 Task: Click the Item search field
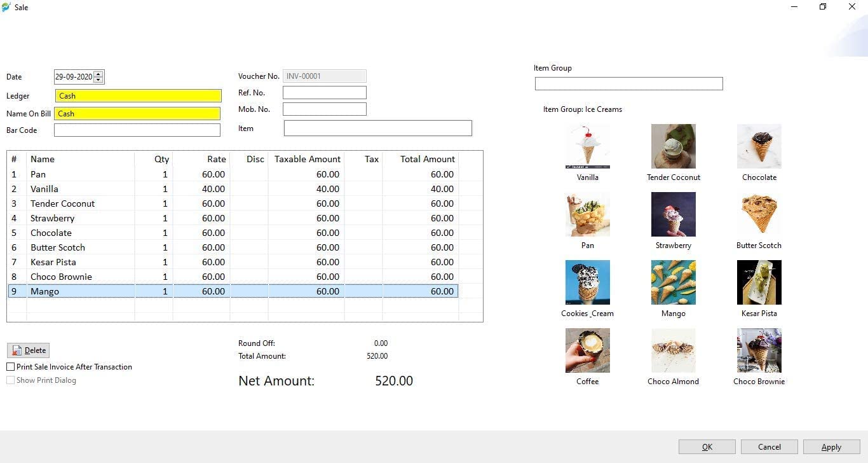pos(378,128)
